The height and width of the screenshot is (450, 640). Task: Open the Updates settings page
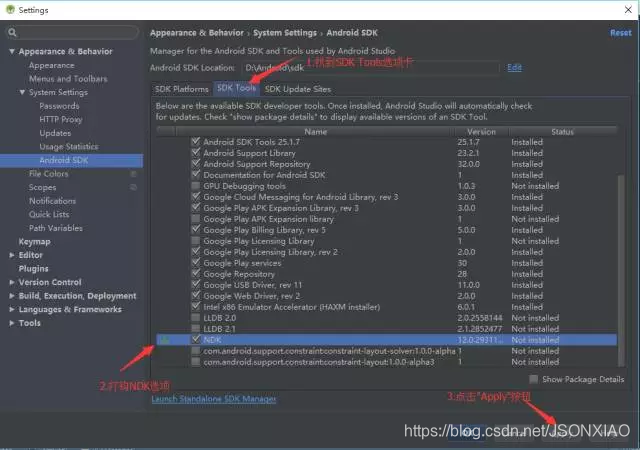pos(55,133)
